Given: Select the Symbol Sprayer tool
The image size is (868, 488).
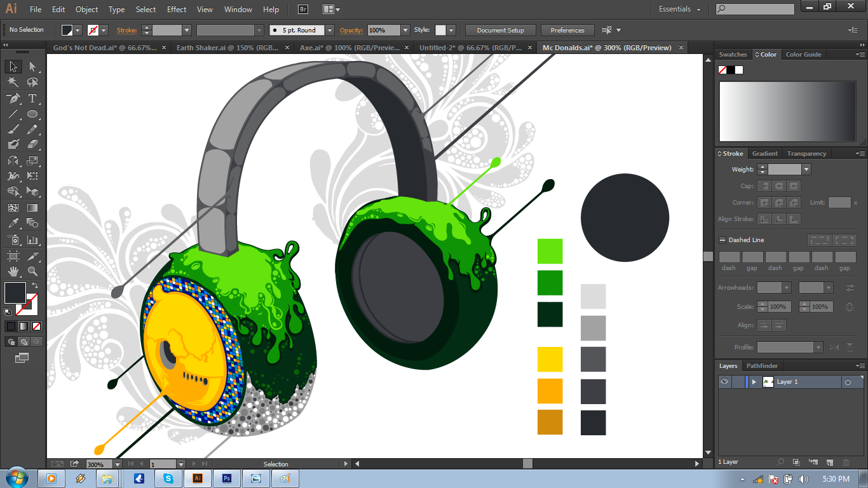Looking at the screenshot, I should point(13,240).
